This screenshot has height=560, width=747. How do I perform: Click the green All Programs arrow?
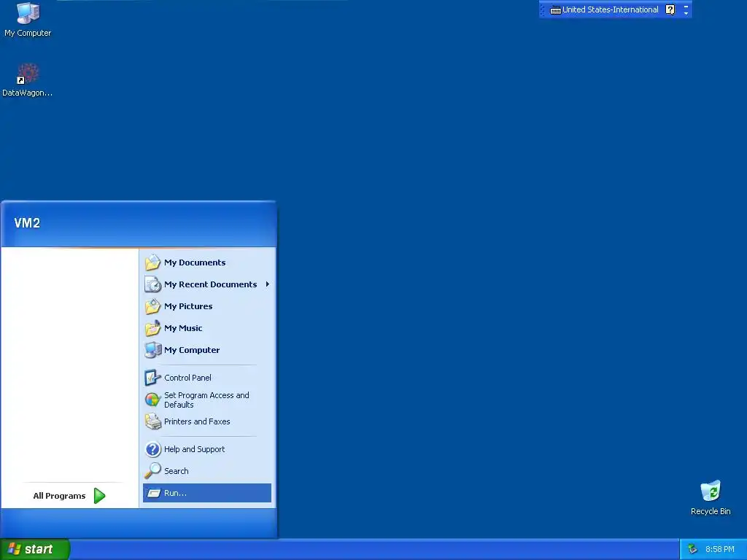coord(99,496)
